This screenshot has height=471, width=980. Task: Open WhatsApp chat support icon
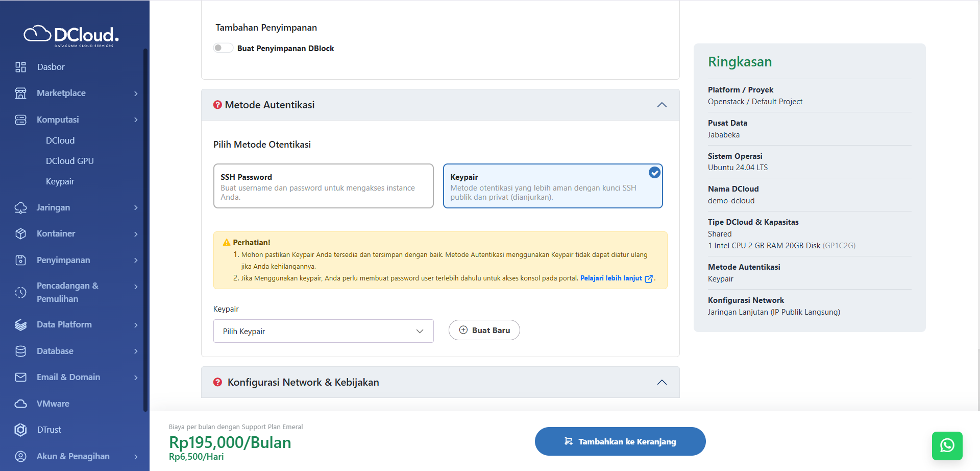(x=947, y=445)
